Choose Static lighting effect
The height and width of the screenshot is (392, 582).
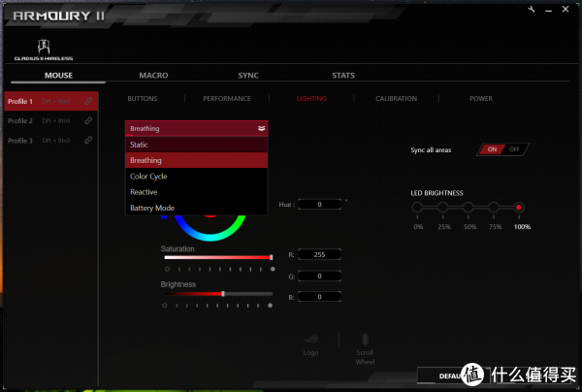(196, 145)
